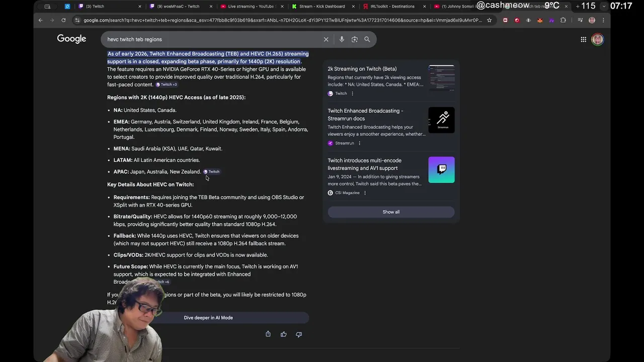Open 2k Streaming on Twitch (Beta) link
The height and width of the screenshot is (362, 644).
pyautogui.click(x=362, y=69)
